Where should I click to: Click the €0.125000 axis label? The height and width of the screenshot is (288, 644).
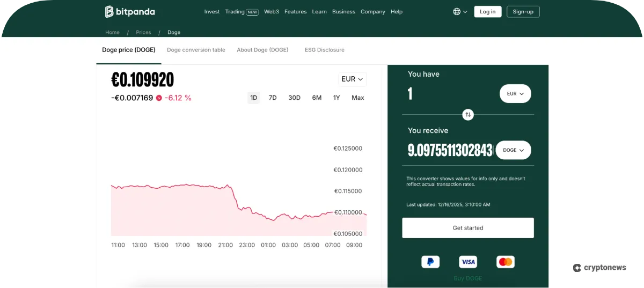[x=348, y=149]
